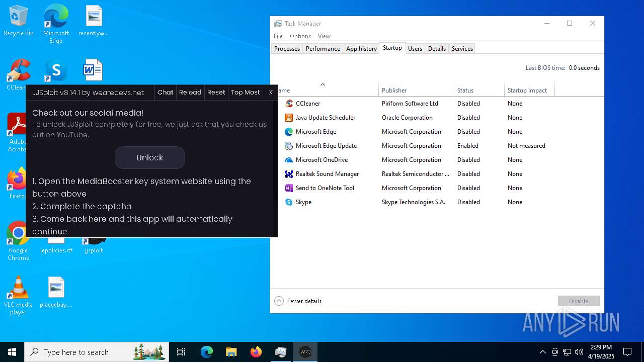Click the Microsoft Edge Update row icon
644x362 pixels.
click(289, 146)
